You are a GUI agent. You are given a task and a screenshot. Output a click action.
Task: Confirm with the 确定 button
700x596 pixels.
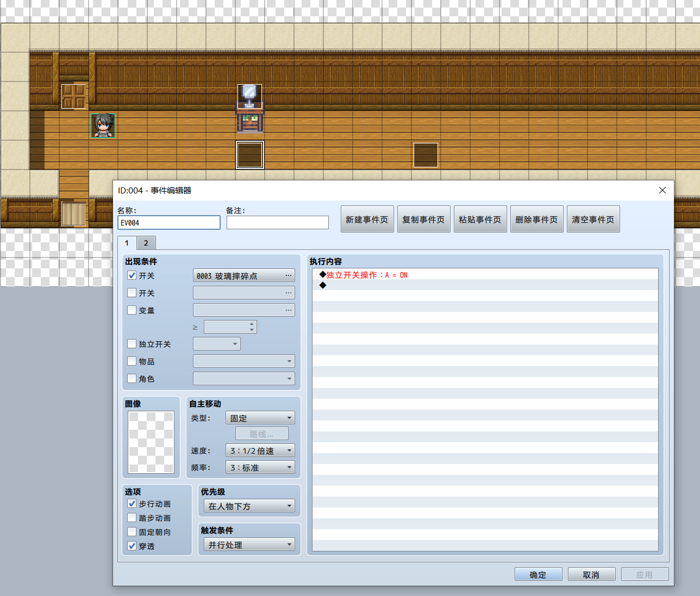(x=539, y=574)
